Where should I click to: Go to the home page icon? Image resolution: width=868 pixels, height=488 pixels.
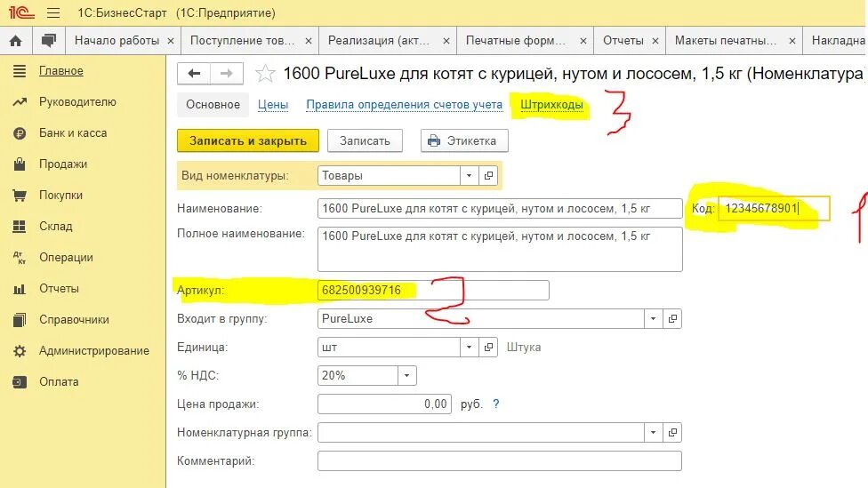coord(16,40)
